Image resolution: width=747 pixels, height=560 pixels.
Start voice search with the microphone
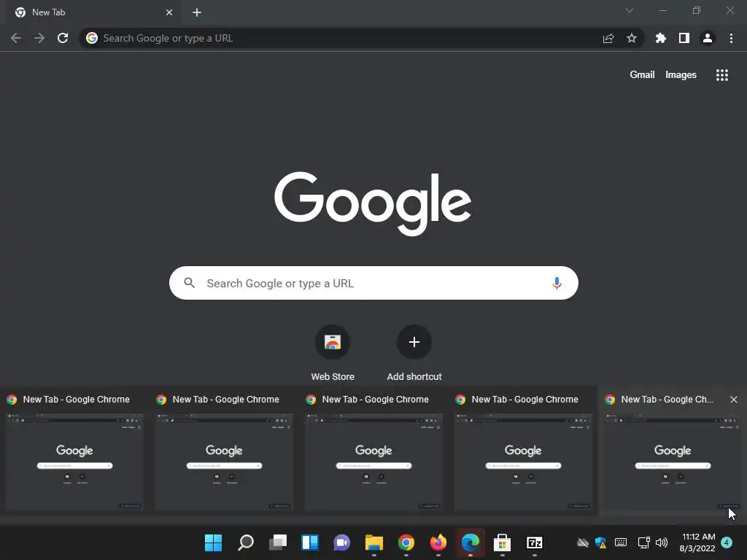click(x=557, y=284)
